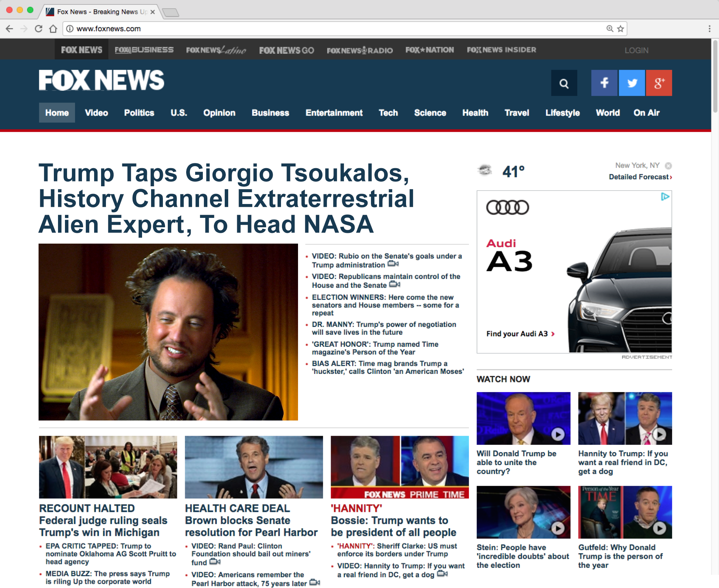The image size is (719, 588).
Task: Open the Home nav tab
Action: point(57,113)
